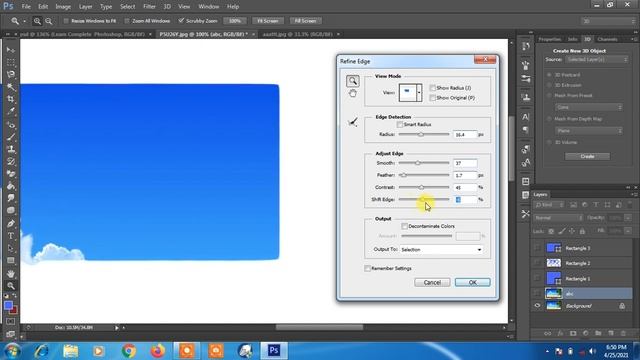
Task: Open the Select menu
Action: click(127, 7)
